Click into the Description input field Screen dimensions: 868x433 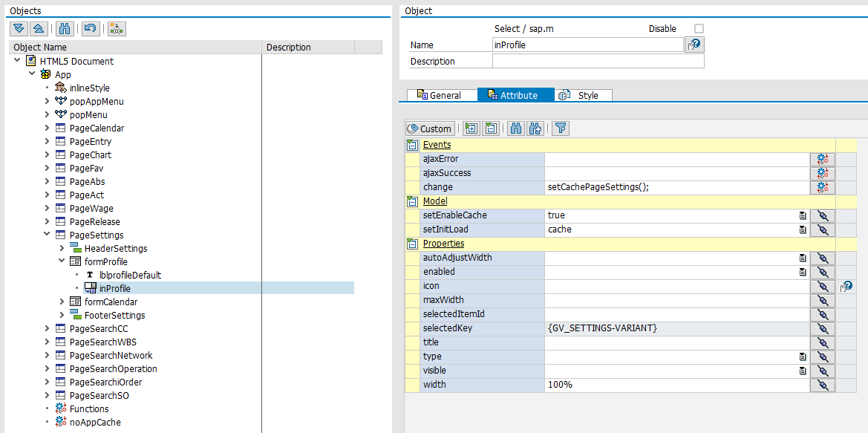click(x=598, y=62)
